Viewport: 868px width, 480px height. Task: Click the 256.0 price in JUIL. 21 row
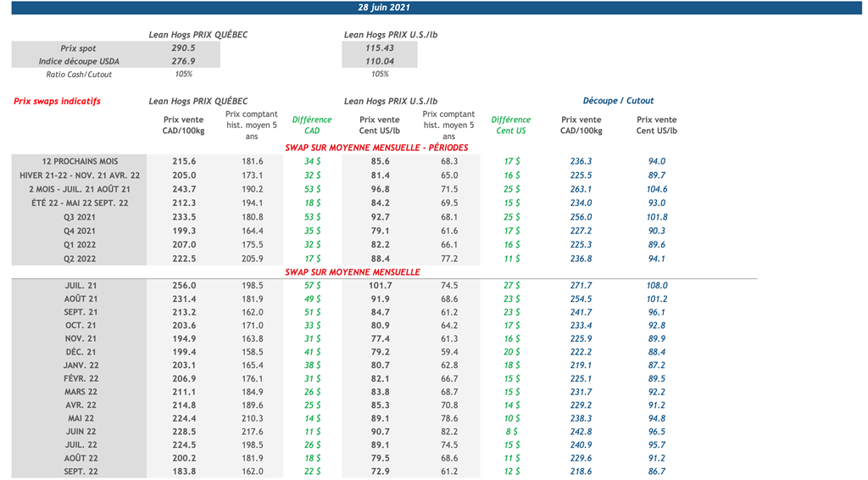[184, 286]
